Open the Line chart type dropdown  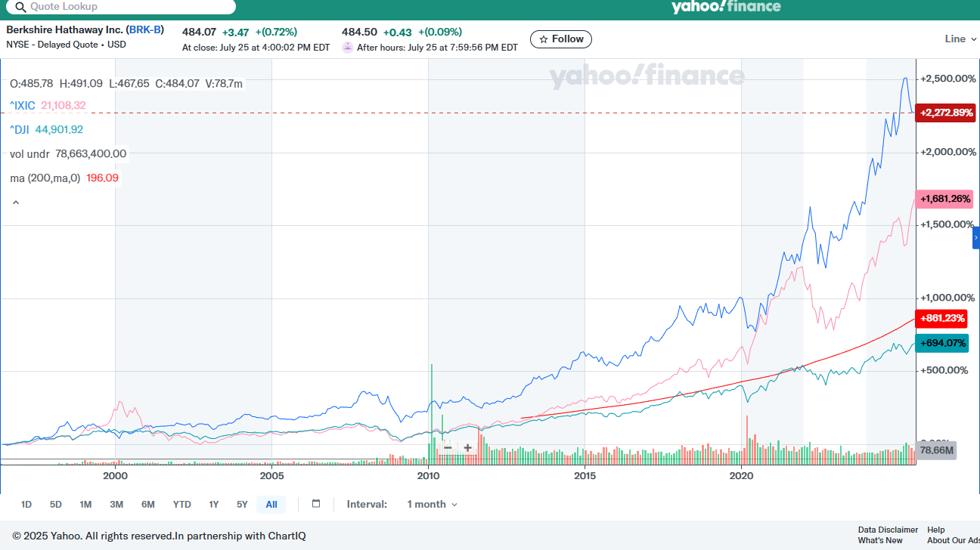click(960, 39)
